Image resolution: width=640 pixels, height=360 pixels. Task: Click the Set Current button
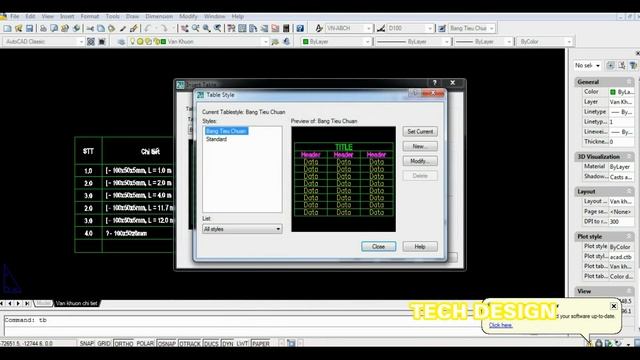(x=420, y=131)
